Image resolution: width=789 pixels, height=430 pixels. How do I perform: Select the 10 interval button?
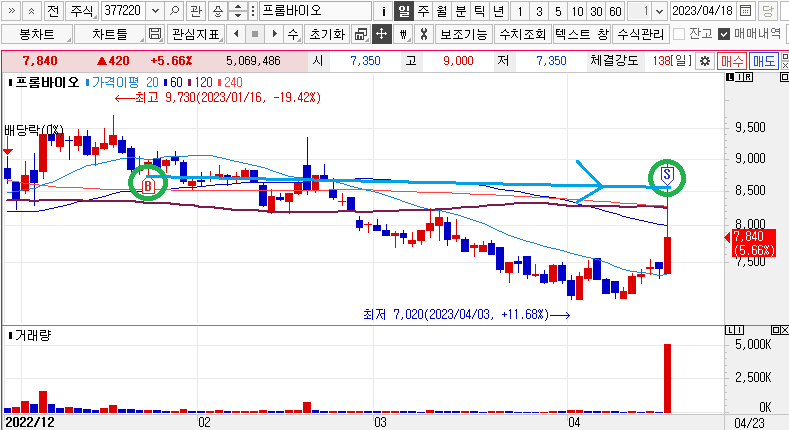coord(577,11)
